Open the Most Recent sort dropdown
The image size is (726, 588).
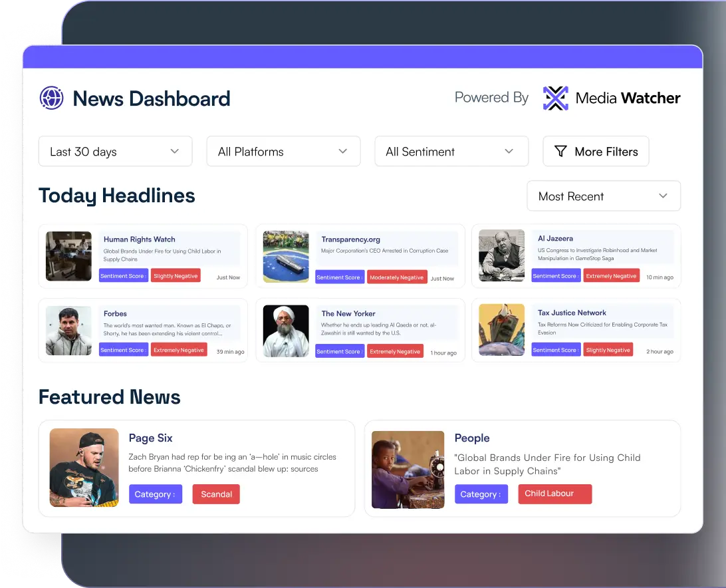604,196
